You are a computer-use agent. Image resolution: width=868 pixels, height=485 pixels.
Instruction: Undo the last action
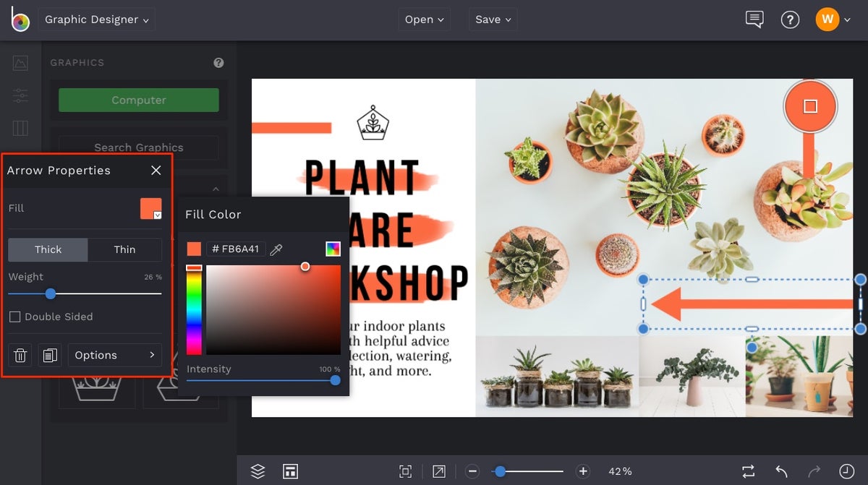[783, 471]
